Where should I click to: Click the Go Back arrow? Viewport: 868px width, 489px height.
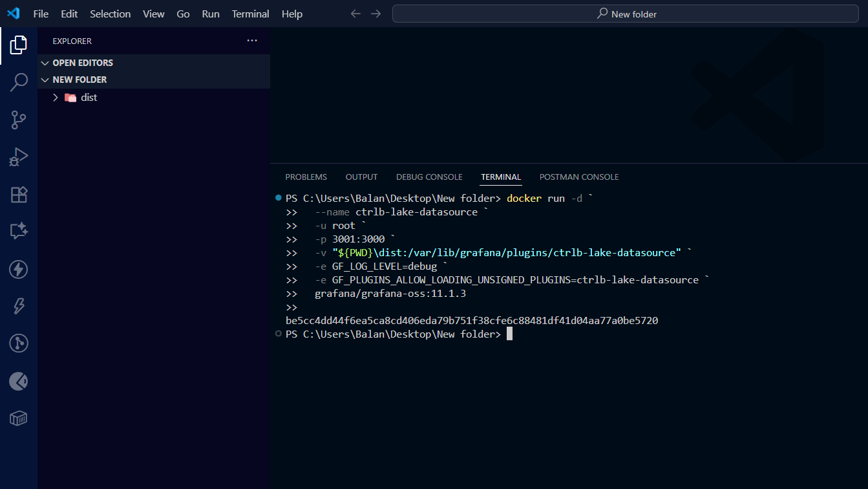[x=355, y=14]
